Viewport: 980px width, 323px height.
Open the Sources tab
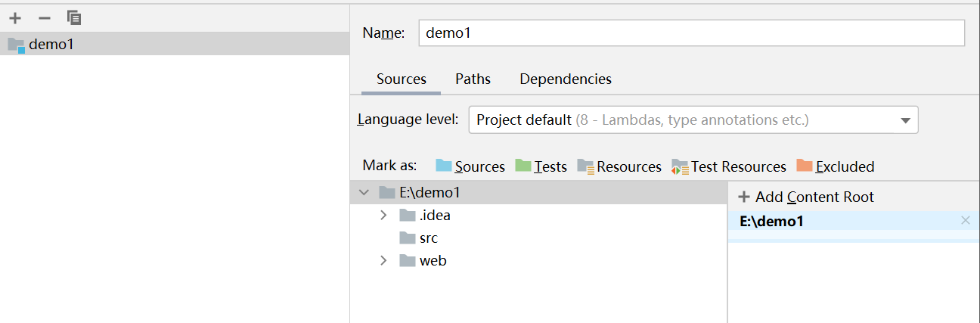point(402,79)
